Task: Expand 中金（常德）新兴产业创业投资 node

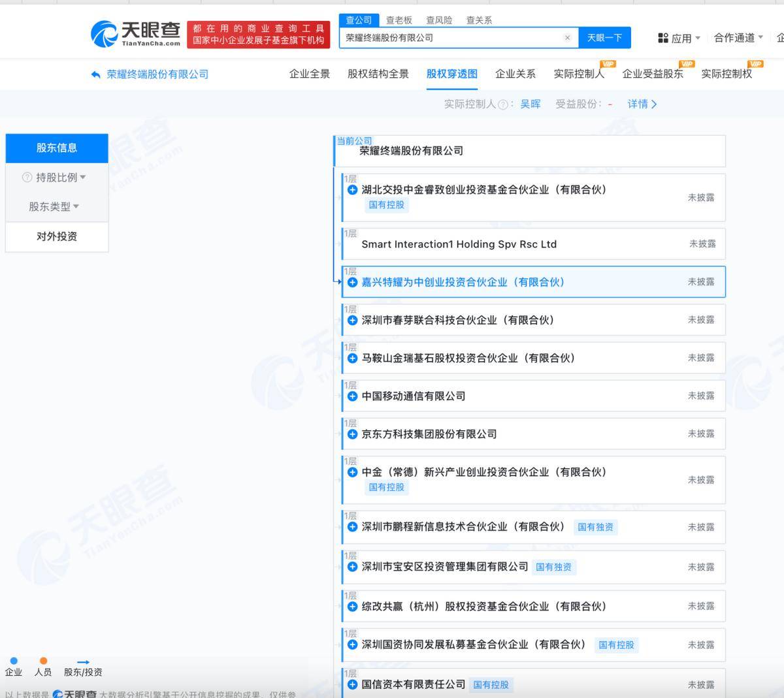Action: click(352, 472)
